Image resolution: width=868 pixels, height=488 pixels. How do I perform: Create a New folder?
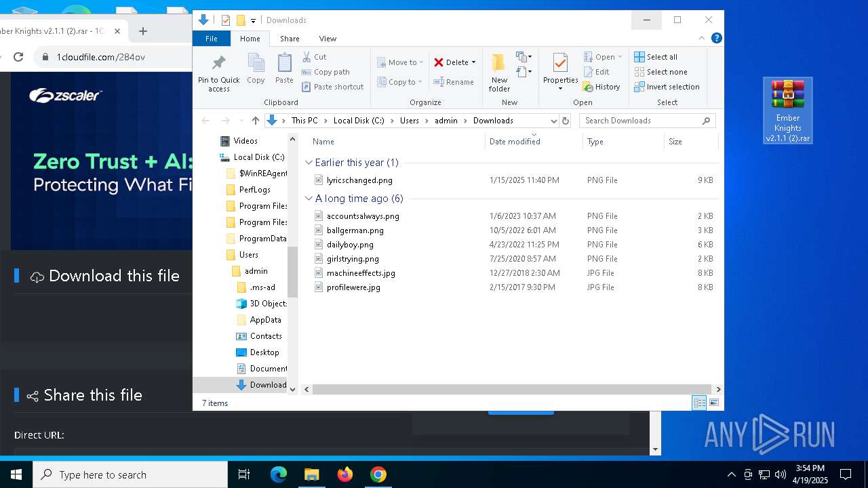(499, 73)
